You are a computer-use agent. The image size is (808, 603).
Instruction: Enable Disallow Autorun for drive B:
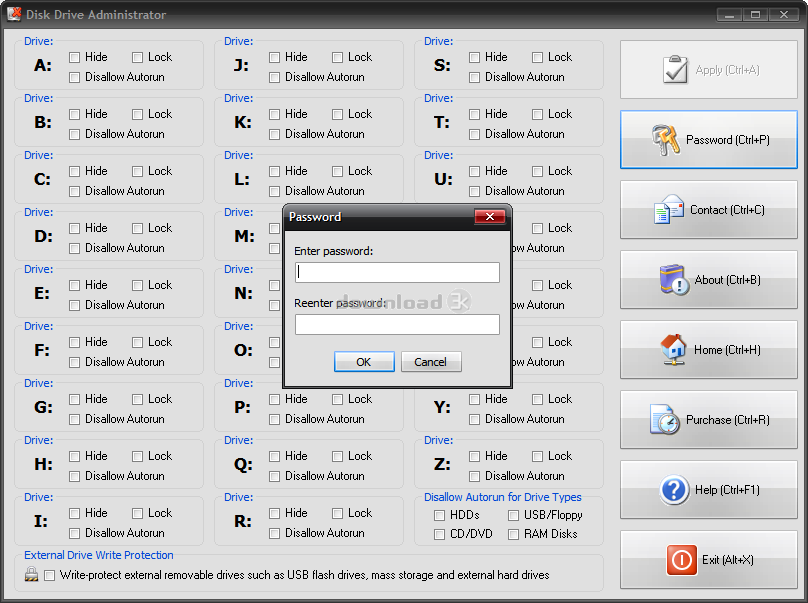(x=75, y=135)
